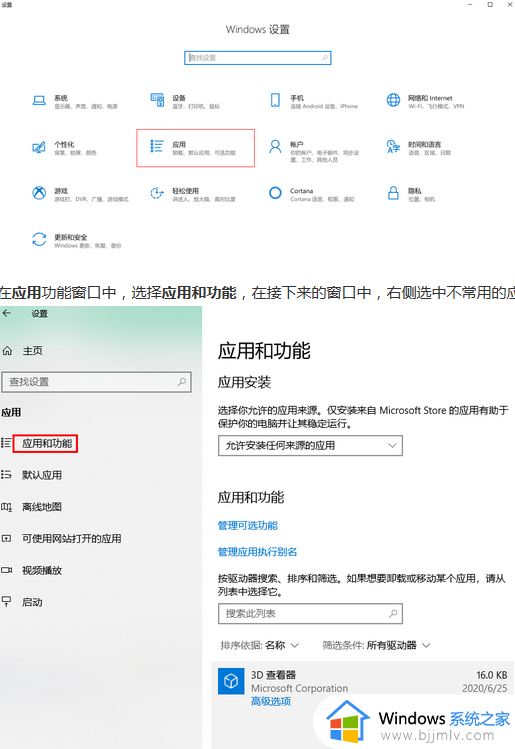Click the 时间和语言 settings label

pos(424,144)
